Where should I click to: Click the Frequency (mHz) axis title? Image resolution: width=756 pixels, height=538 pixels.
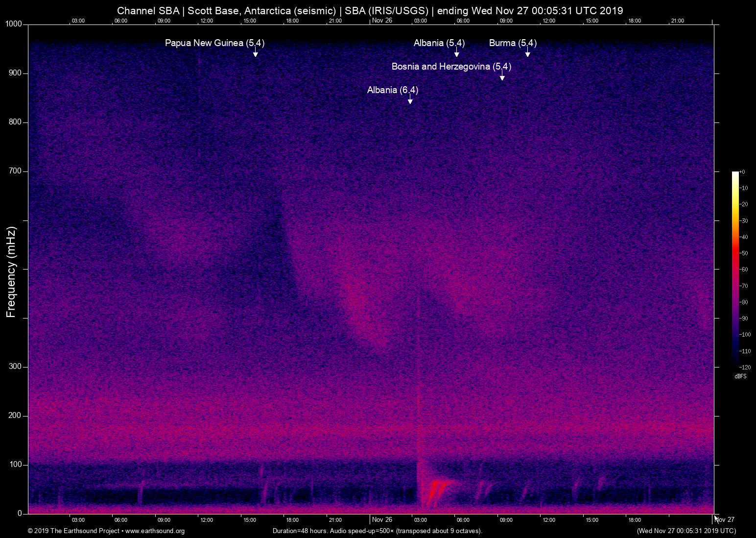tap(11, 272)
